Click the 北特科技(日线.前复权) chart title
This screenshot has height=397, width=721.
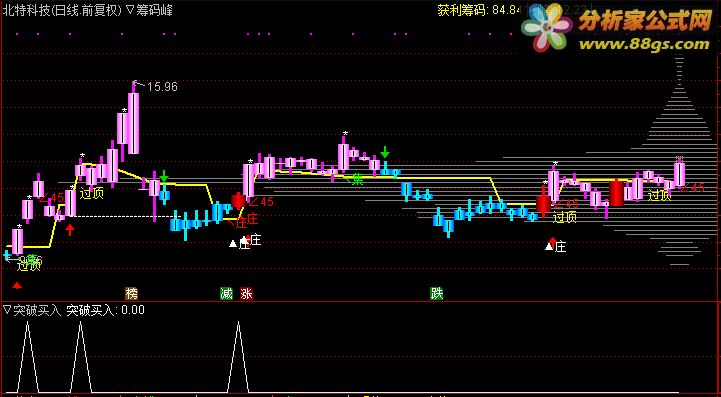63,11
